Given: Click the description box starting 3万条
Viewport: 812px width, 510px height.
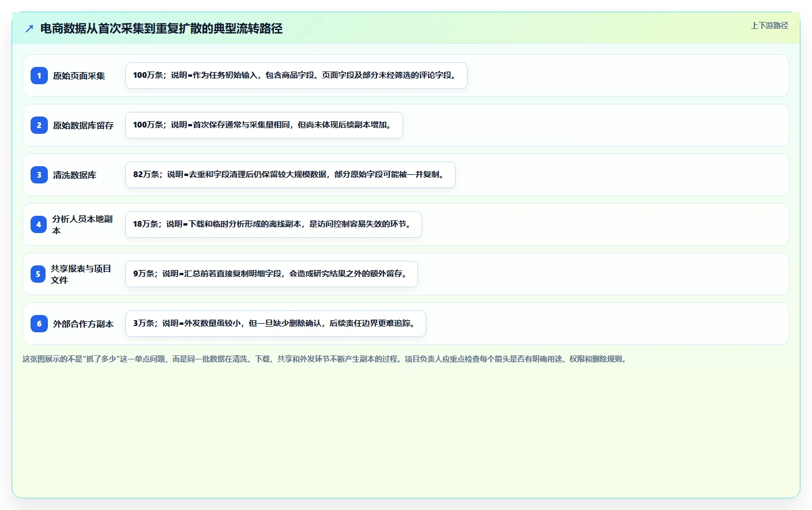Looking at the screenshot, I should [x=276, y=324].
